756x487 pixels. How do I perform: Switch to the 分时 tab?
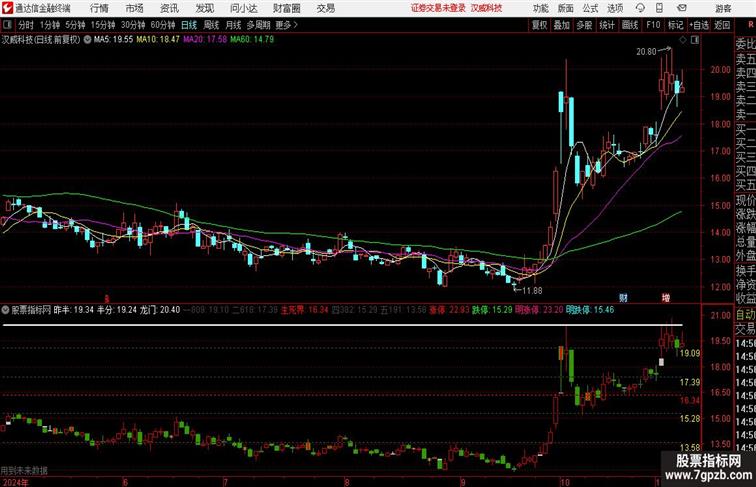tap(26, 25)
